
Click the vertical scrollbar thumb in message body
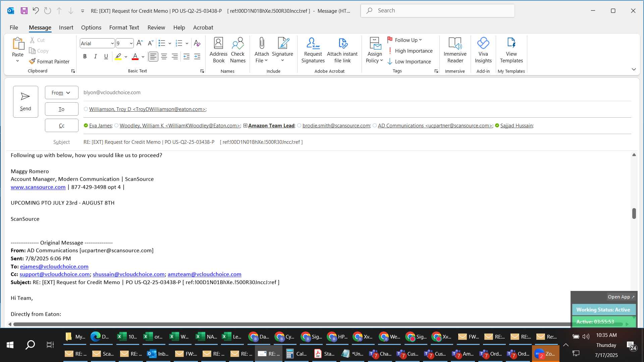click(634, 214)
